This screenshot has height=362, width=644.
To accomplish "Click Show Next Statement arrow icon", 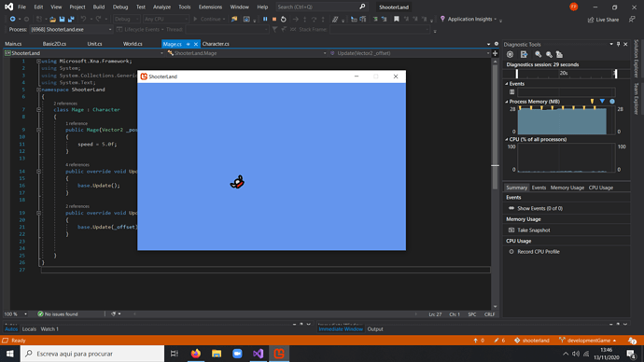I will point(295,19).
